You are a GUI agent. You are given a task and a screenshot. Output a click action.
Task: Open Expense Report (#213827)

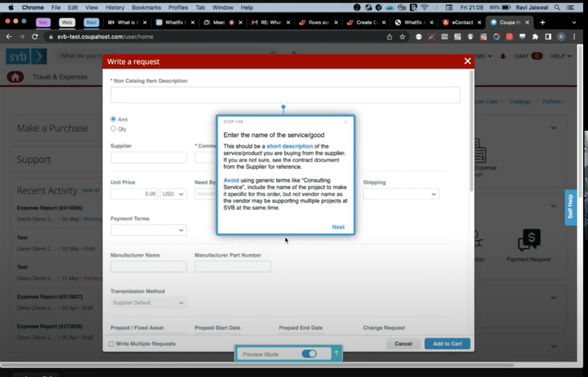click(x=50, y=297)
